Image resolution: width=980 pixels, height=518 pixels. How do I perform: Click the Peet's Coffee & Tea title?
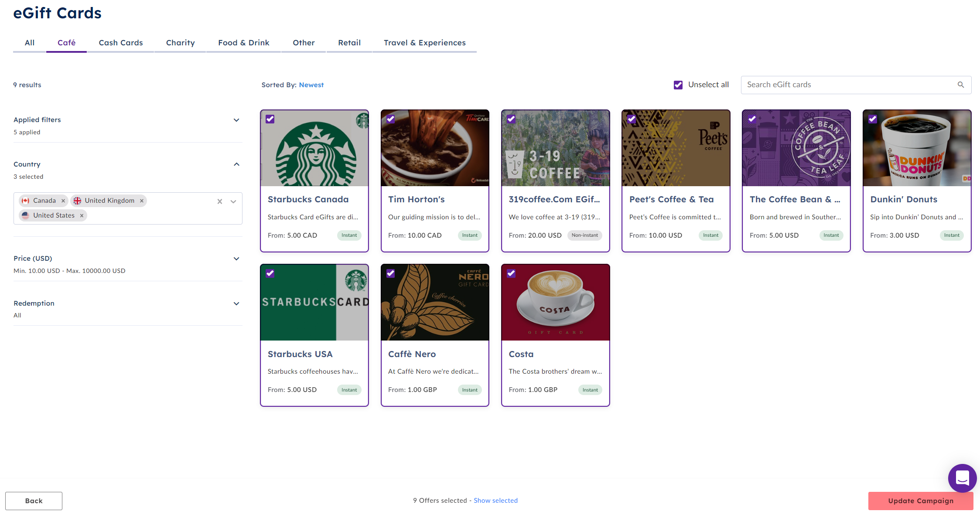pyautogui.click(x=672, y=200)
